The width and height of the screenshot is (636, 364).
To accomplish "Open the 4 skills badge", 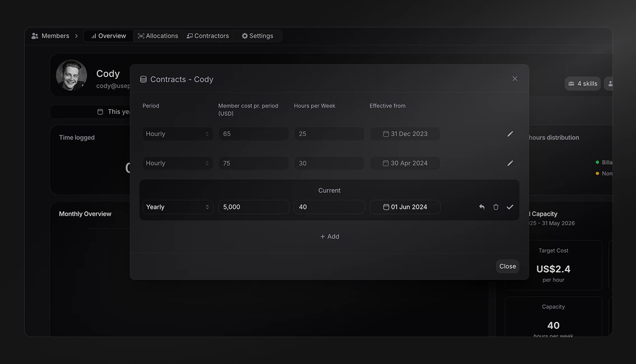I will pos(582,83).
